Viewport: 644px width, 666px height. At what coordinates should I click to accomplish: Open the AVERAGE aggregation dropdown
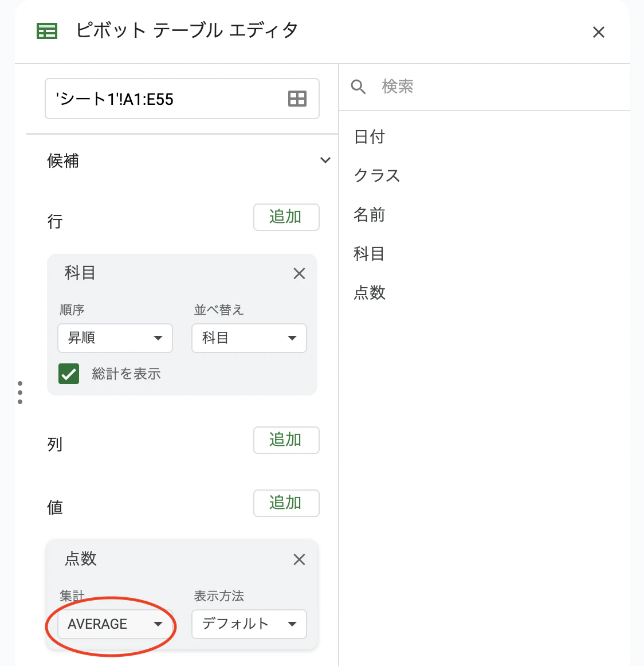pos(115,624)
